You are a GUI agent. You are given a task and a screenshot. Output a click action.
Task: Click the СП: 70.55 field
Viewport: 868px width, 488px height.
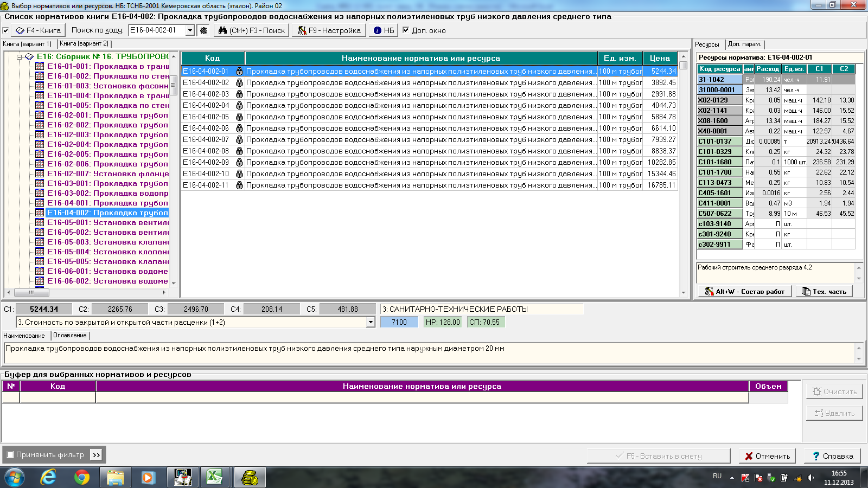pos(485,322)
